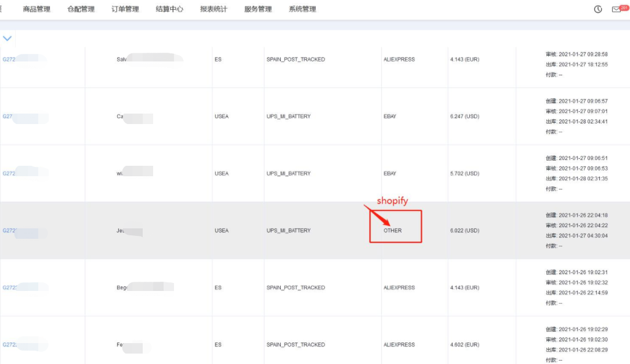Screen dimensions: 630x364
Task: Open order link in the 6.247 (USD) row
Action: 8,117
